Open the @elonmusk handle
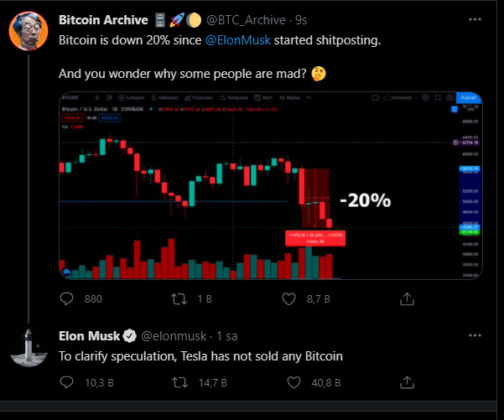The height and width of the screenshot is (420, 504). point(174,336)
